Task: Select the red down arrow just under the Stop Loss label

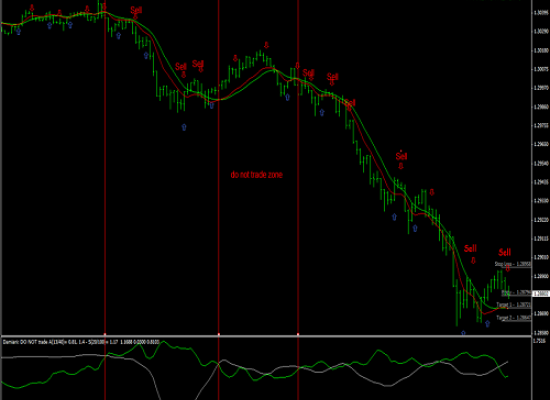Action: (508, 269)
